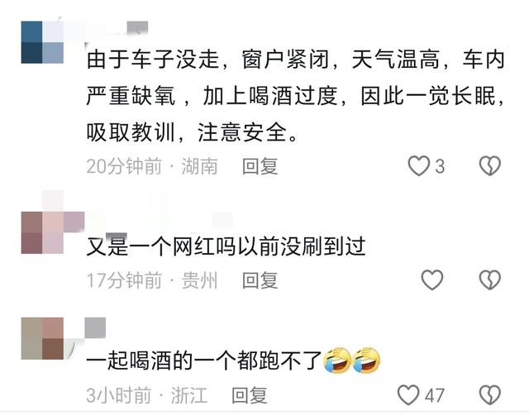Reply to the Hunan comment
Image resolution: width=529 pixels, height=420 pixels.
tap(260, 166)
